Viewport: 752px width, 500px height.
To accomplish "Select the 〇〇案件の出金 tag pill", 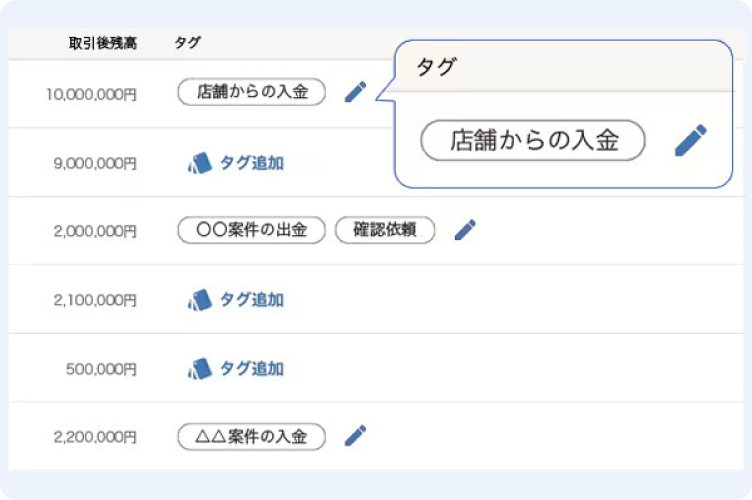I will click(252, 230).
